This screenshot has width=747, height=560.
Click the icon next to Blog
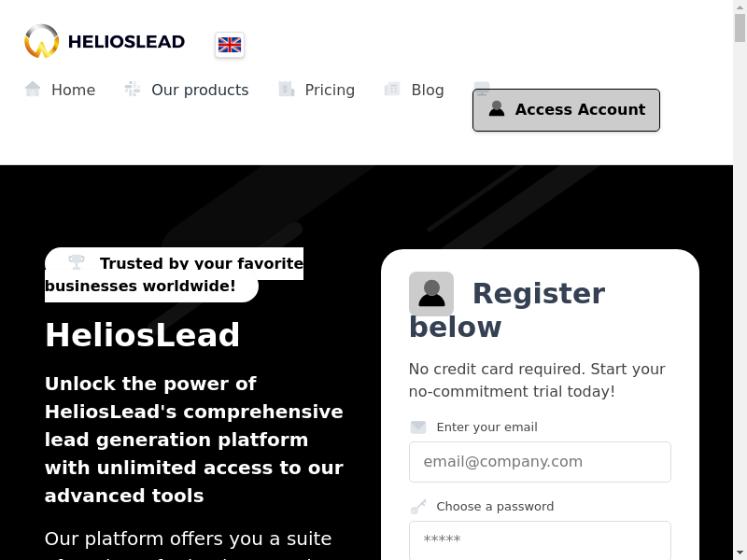click(x=392, y=90)
